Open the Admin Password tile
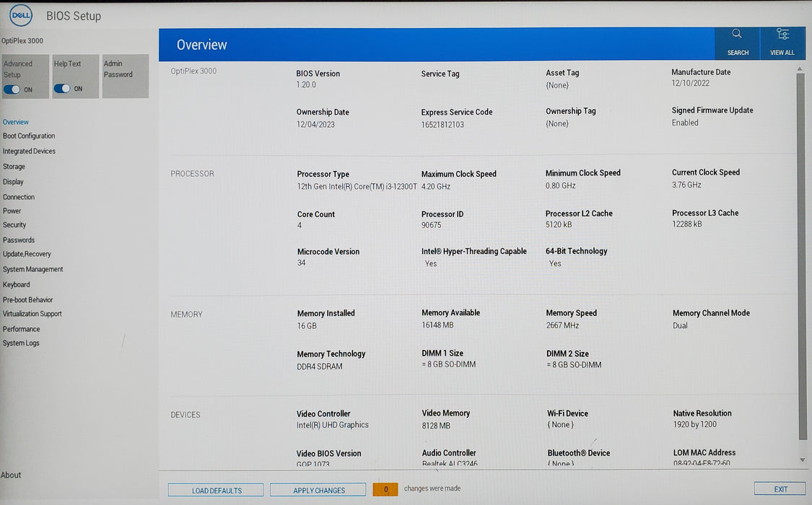Image resolution: width=812 pixels, height=505 pixels. point(126,76)
